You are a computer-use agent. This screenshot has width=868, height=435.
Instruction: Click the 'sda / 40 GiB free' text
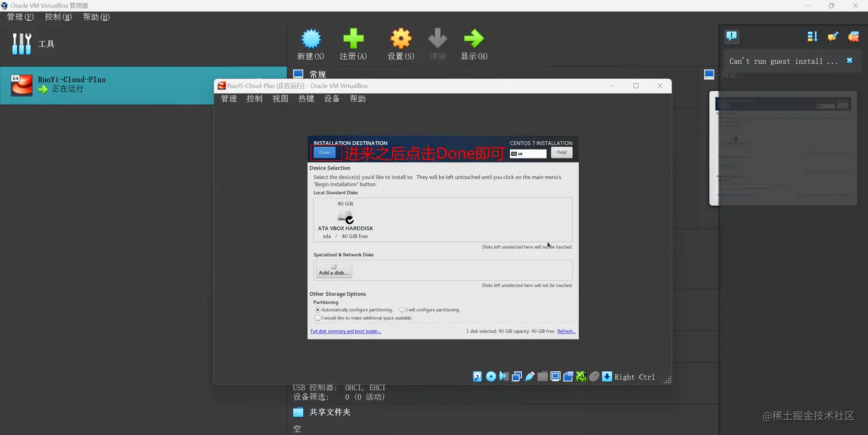345,236
